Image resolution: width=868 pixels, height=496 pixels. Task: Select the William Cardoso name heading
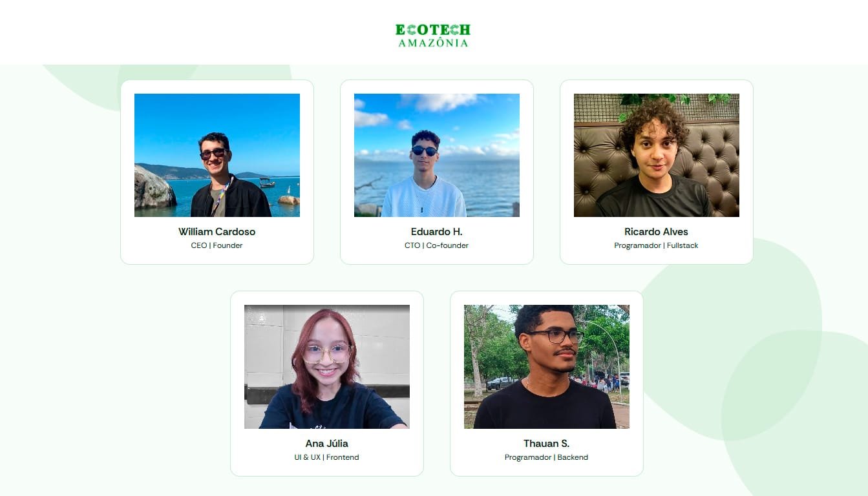point(217,232)
